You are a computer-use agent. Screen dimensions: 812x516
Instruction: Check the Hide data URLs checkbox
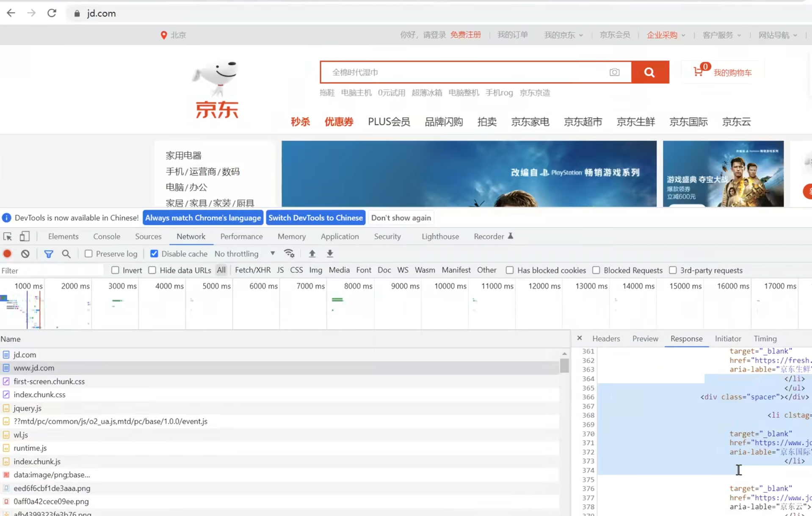tap(152, 270)
